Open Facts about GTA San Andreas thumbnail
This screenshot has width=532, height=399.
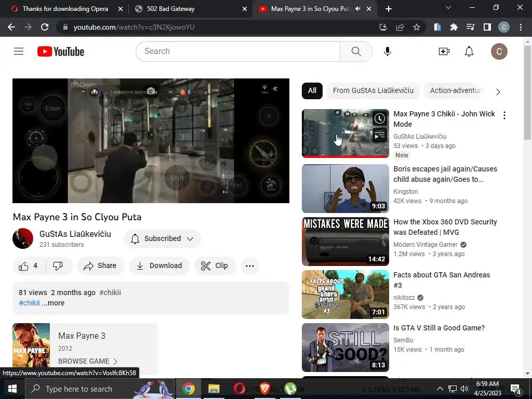pos(345,295)
